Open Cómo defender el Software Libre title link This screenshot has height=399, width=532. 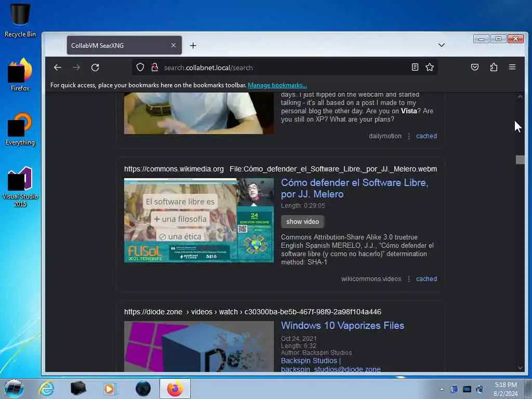tap(354, 188)
